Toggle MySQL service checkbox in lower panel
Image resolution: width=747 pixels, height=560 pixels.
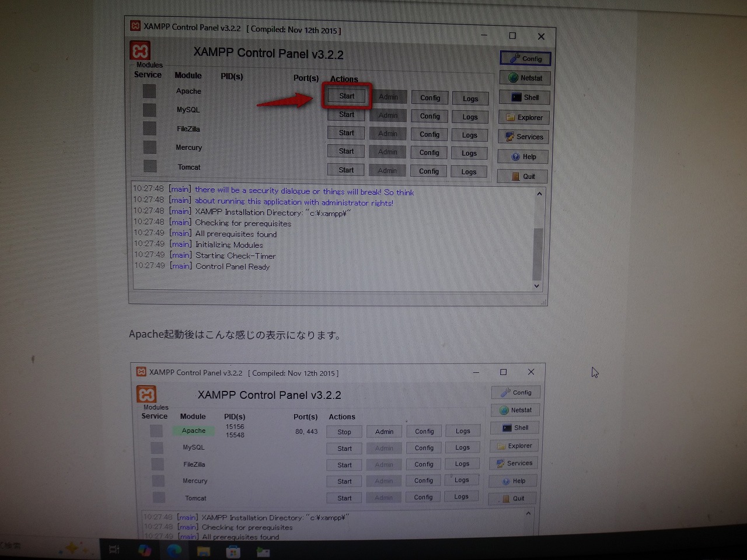[156, 447]
